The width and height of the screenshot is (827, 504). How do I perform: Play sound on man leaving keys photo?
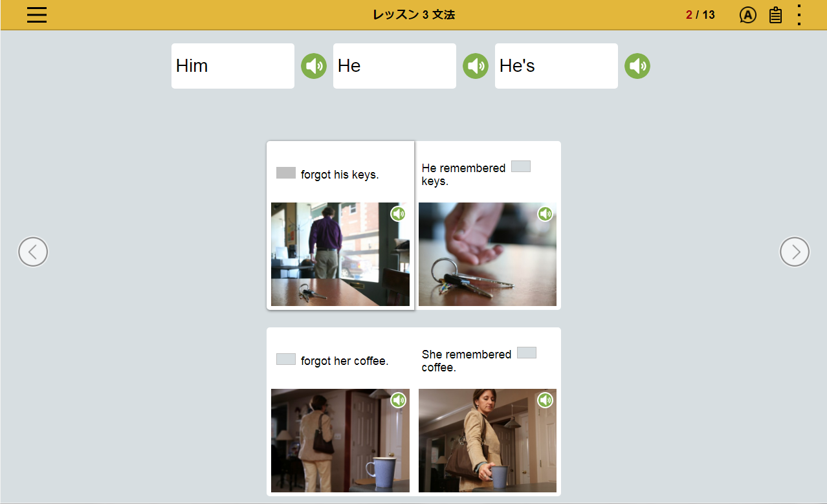click(398, 214)
